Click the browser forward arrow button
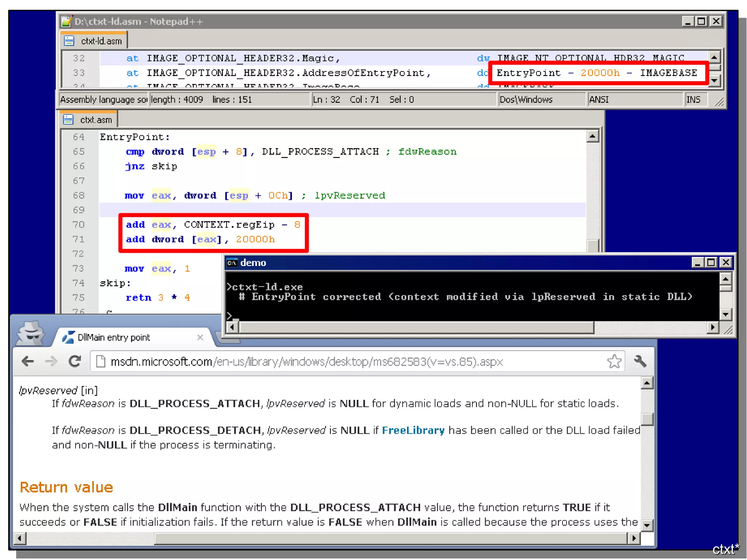Screen dimensions: 747x560 point(51,361)
